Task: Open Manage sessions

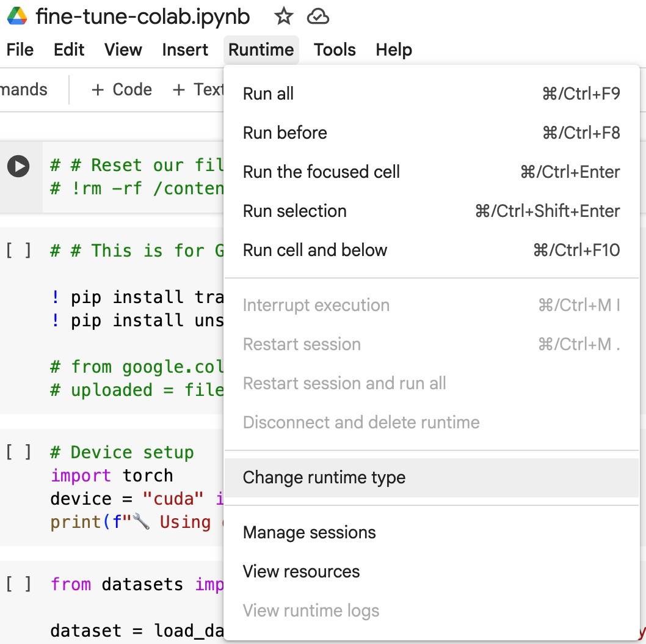Action: coord(431,532)
